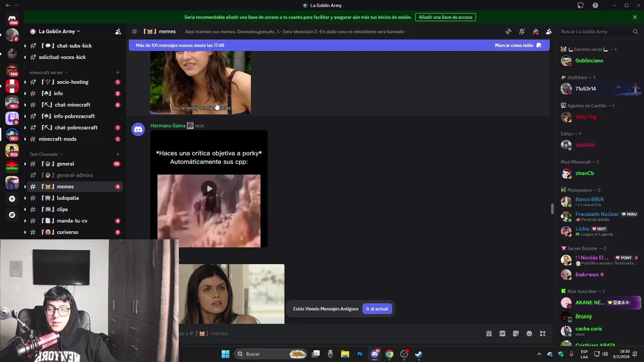Collapse the Text Channels category

coord(46,154)
